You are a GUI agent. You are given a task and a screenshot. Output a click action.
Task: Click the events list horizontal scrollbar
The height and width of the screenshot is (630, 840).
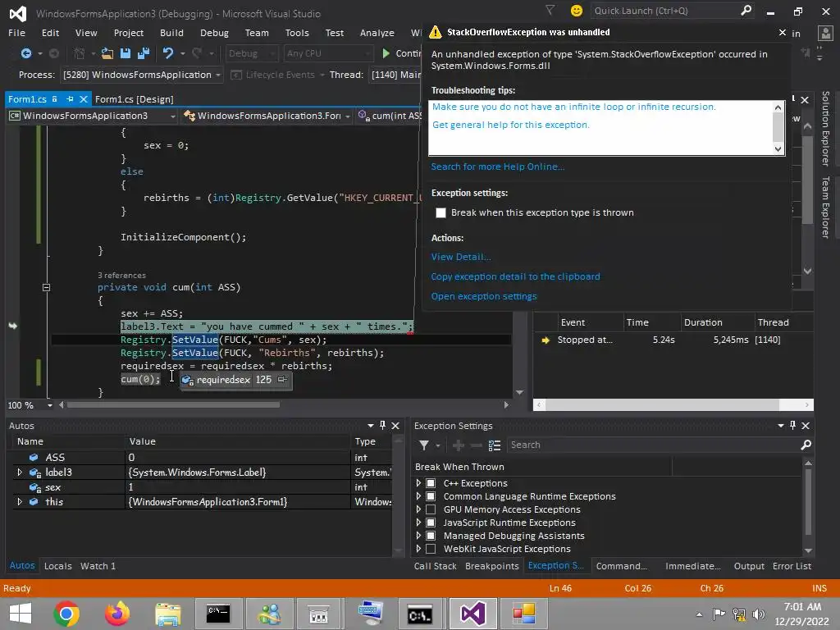click(x=673, y=405)
